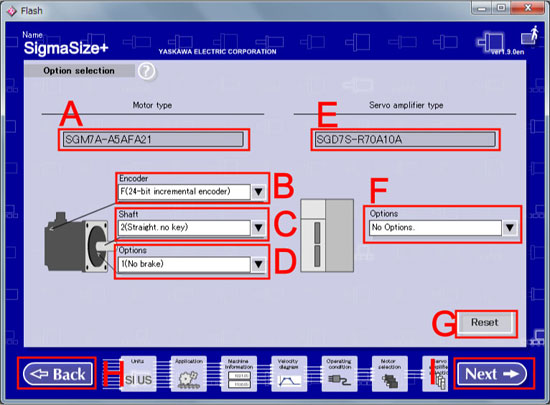Click the SigmaSize+ name text
Screen dimensions: 550x405
66,48
